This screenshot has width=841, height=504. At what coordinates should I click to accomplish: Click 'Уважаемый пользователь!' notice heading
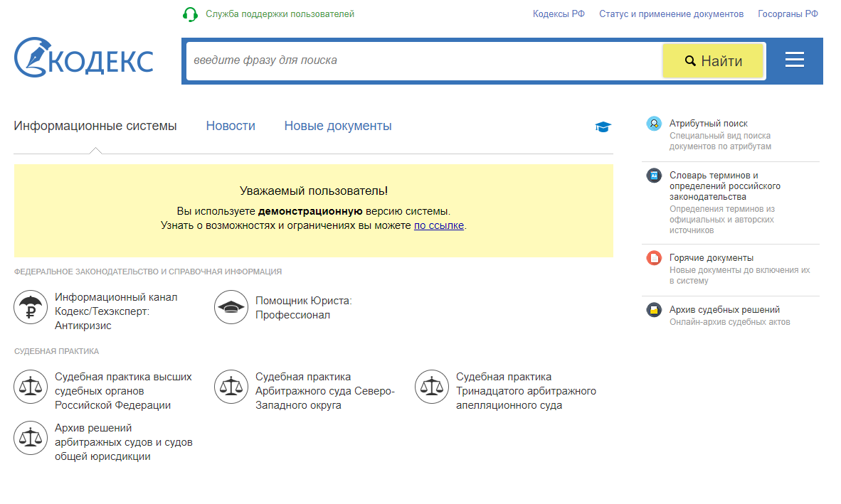click(314, 191)
